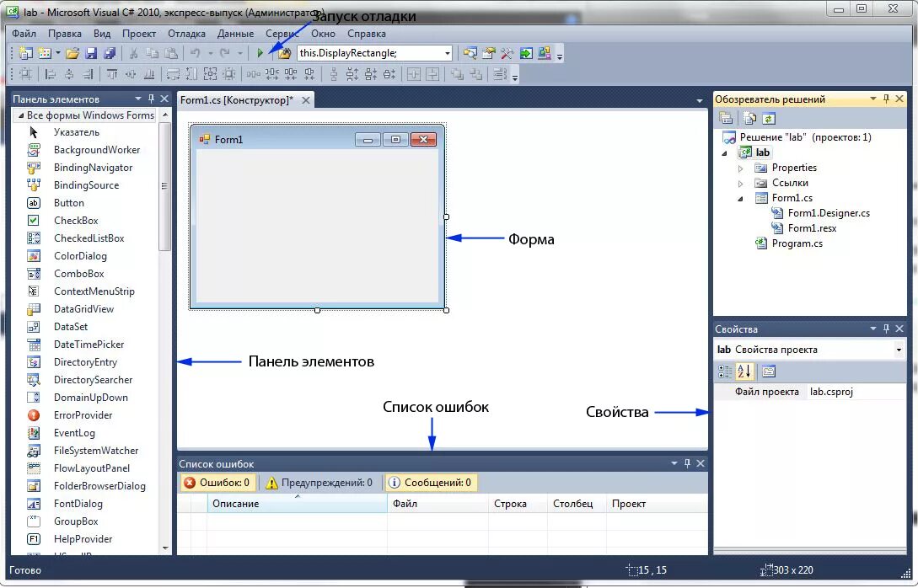Start debugging with the green play button
The width and height of the screenshot is (918, 588).
pyautogui.click(x=260, y=53)
